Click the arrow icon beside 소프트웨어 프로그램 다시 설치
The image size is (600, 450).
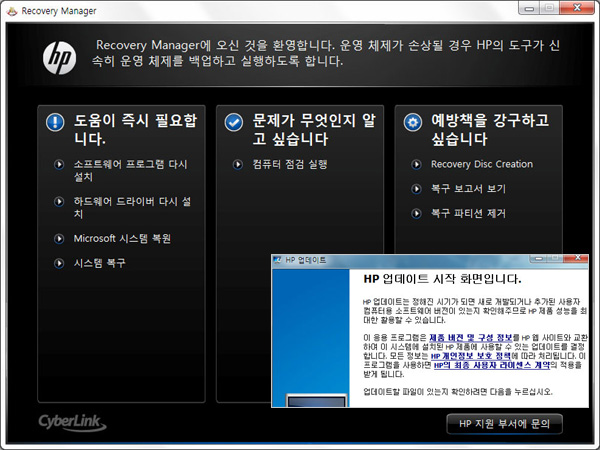59,165
